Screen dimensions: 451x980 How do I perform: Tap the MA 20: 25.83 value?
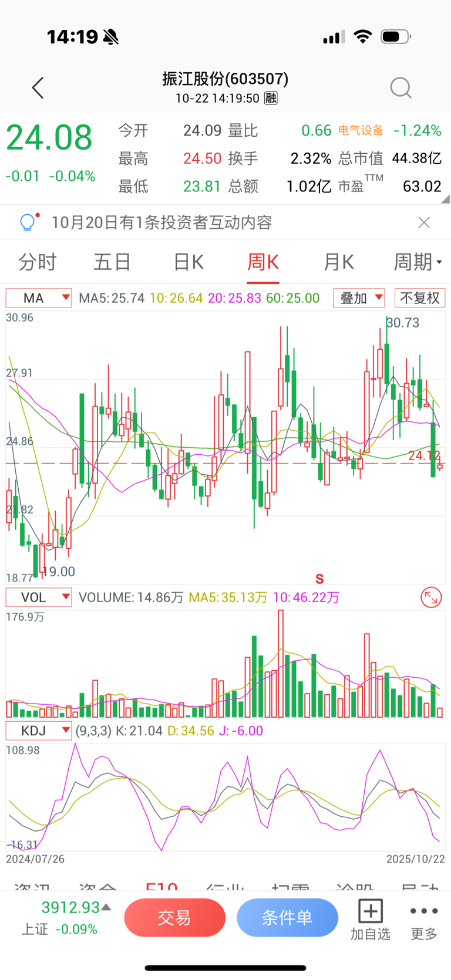pos(234,298)
